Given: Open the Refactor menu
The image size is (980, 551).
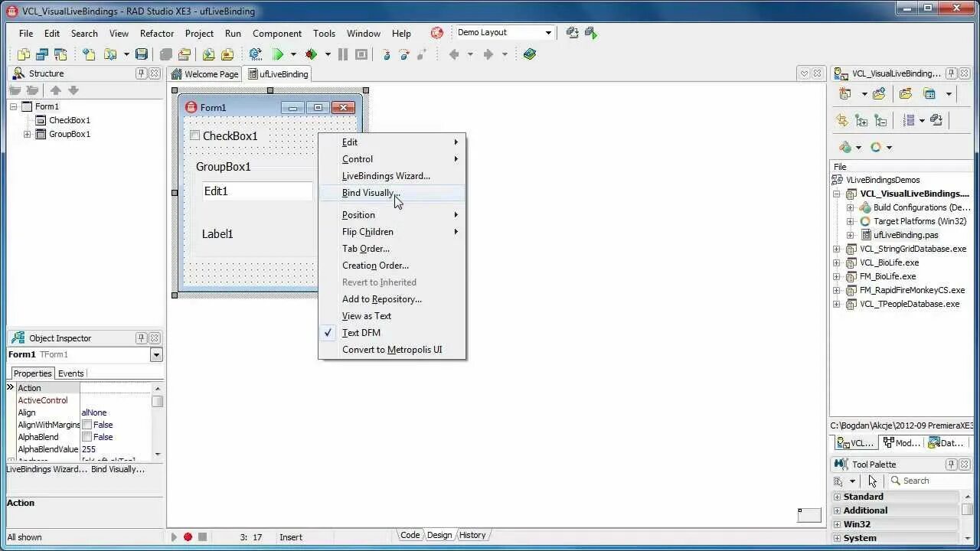Looking at the screenshot, I should point(157,34).
